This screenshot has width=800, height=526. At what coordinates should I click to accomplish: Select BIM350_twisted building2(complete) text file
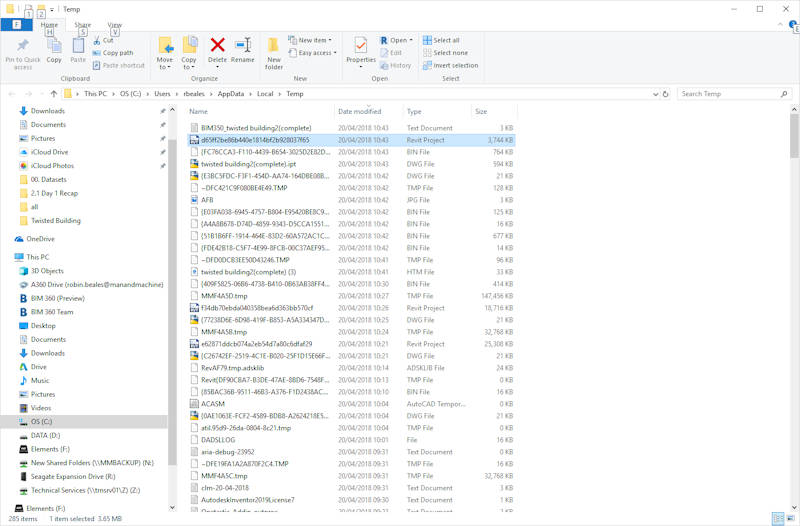pos(256,128)
